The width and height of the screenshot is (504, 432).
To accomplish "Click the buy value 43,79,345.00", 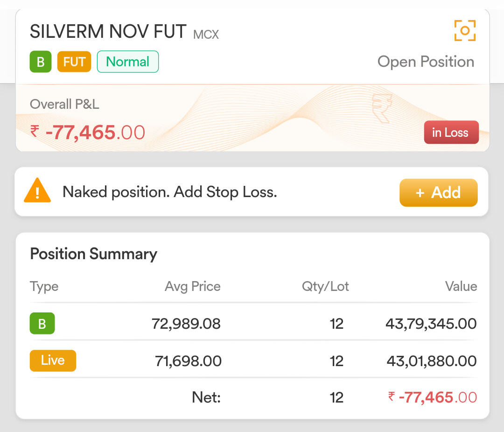I will (x=431, y=324).
